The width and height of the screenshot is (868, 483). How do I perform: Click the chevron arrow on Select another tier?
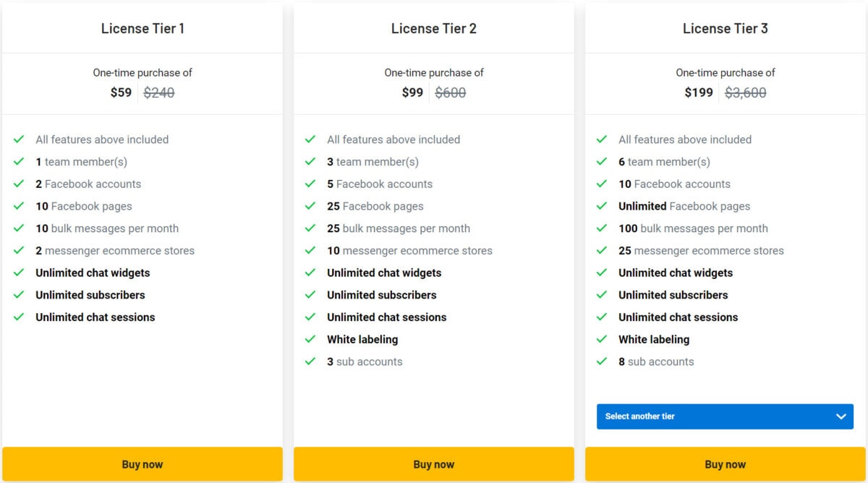[x=841, y=416]
